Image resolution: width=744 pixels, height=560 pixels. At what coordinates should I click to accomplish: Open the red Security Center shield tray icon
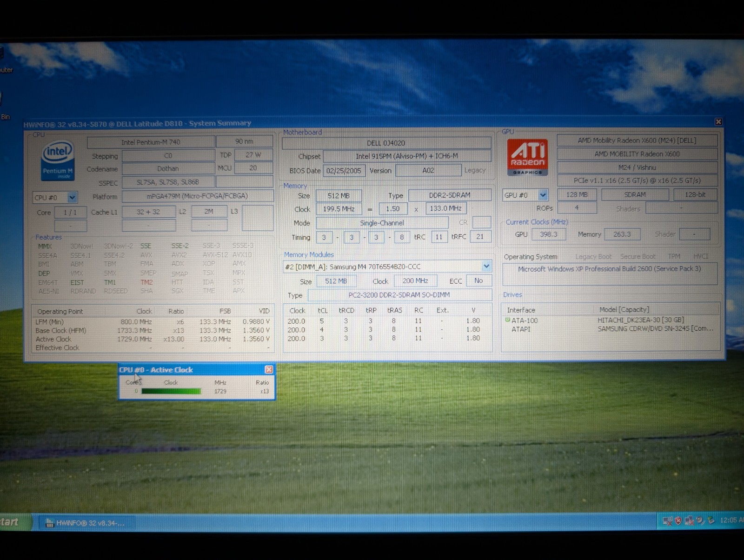coord(678,521)
